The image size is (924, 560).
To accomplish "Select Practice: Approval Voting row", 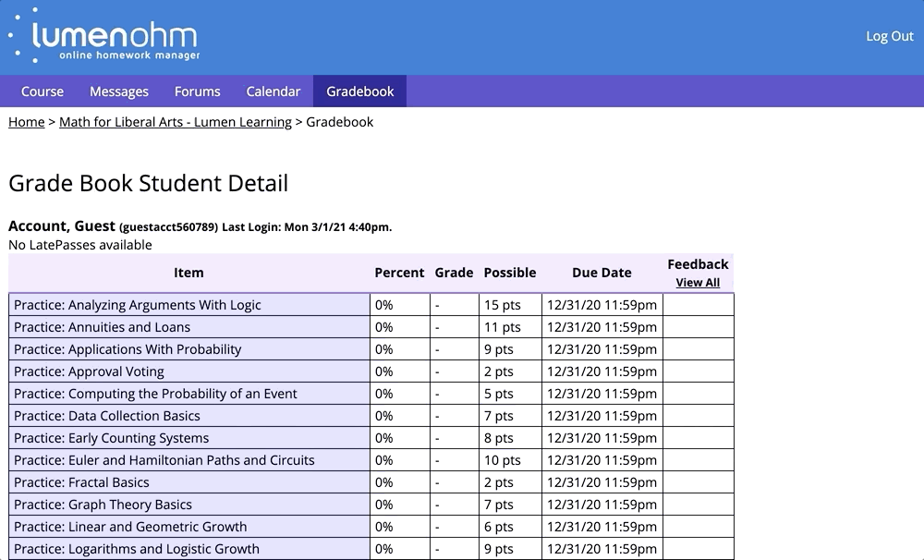I will pyautogui.click(x=89, y=371).
